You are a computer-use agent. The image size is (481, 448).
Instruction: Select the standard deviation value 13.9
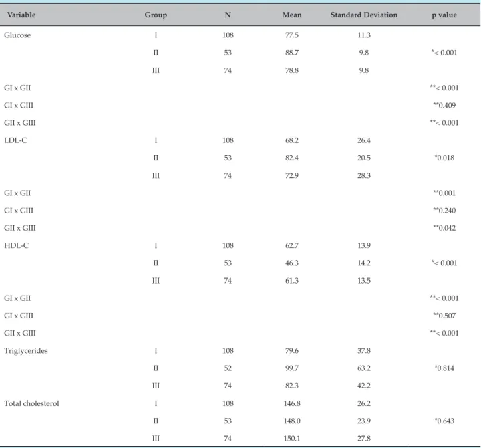pyautogui.click(x=364, y=245)
